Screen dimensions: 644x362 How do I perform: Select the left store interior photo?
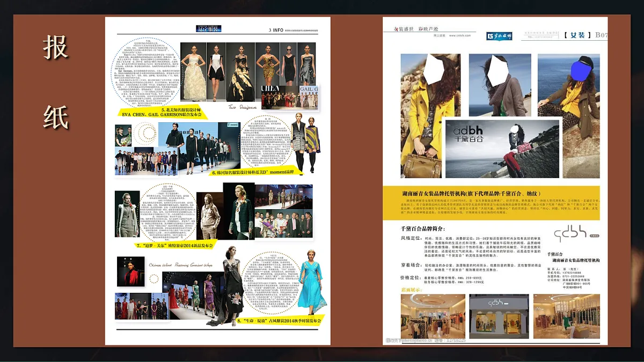pyautogui.click(x=433, y=316)
